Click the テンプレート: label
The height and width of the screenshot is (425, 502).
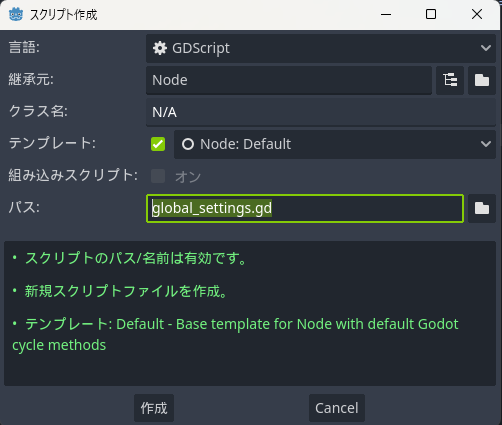(x=52, y=143)
